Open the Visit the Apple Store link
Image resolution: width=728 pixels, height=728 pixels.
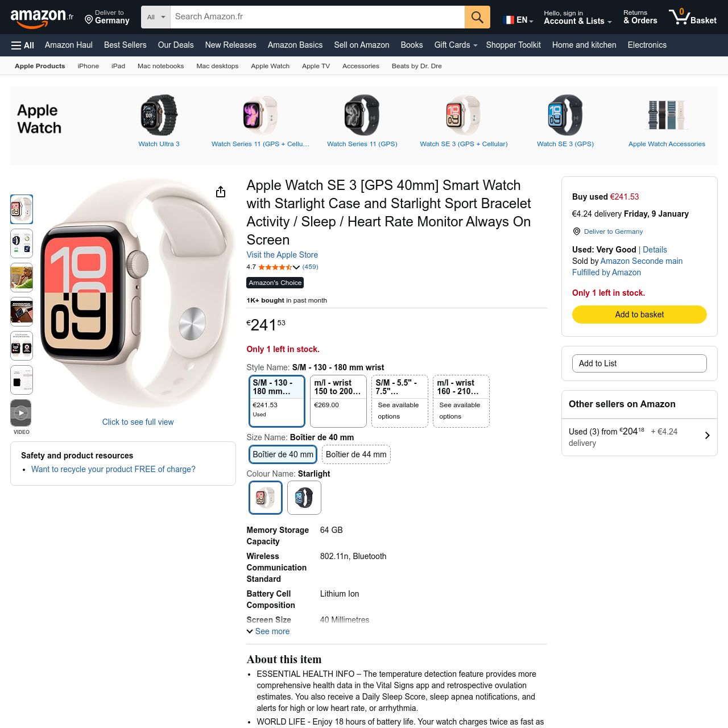tap(282, 255)
